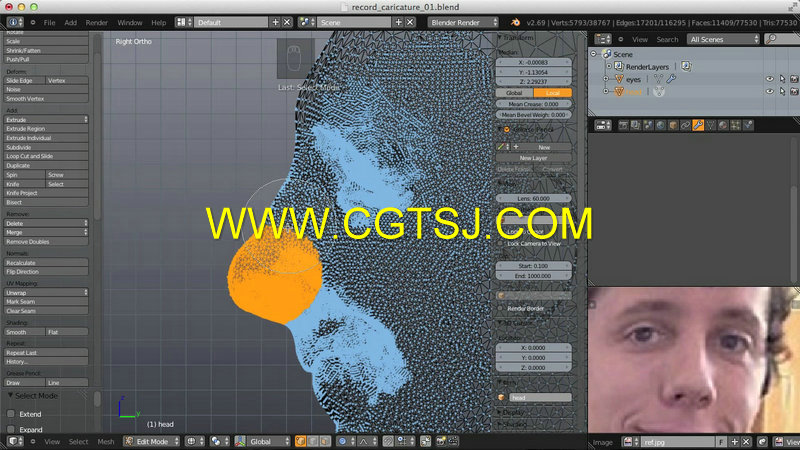Open Render properties tab camera icon
This screenshot has height=450, width=800.
click(x=623, y=126)
